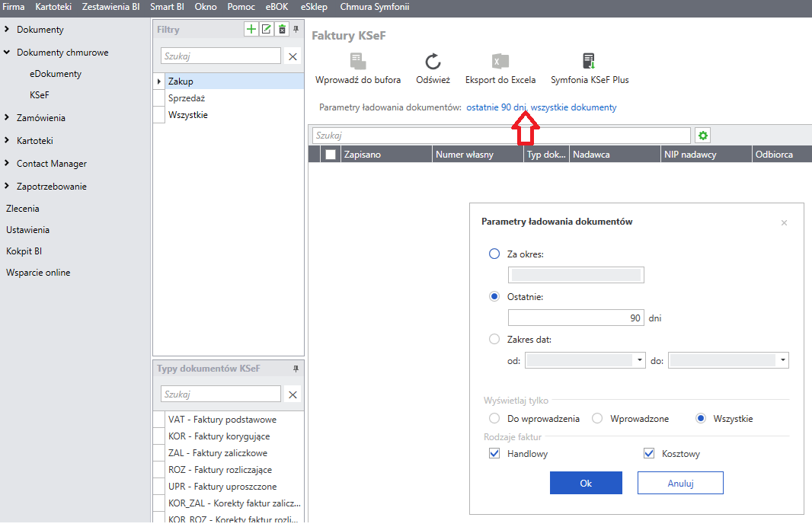Screen dimensions: 812x527
Task: Click the edit filter icon in Filtry
Action: coord(266,30)
